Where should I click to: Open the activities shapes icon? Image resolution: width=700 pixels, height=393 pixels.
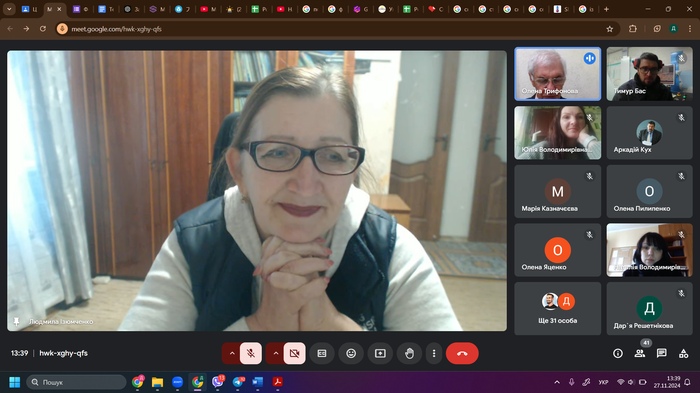683,353
